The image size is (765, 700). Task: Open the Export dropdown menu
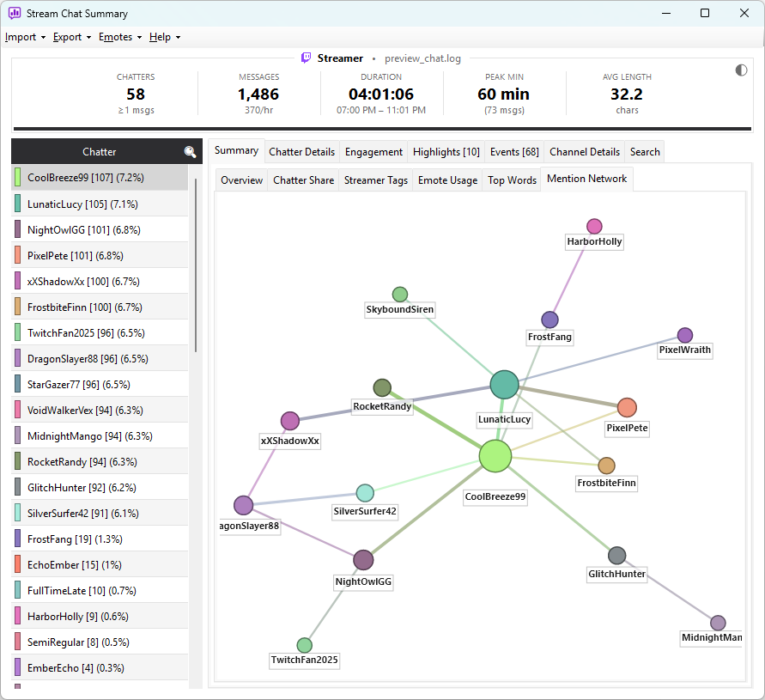point(72,37)
